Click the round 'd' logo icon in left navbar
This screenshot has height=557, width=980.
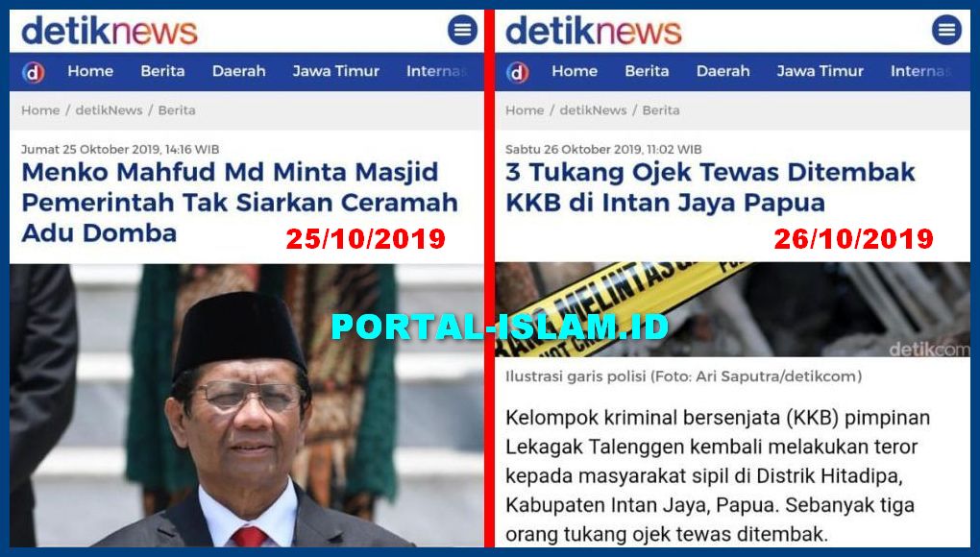(33, 72)
